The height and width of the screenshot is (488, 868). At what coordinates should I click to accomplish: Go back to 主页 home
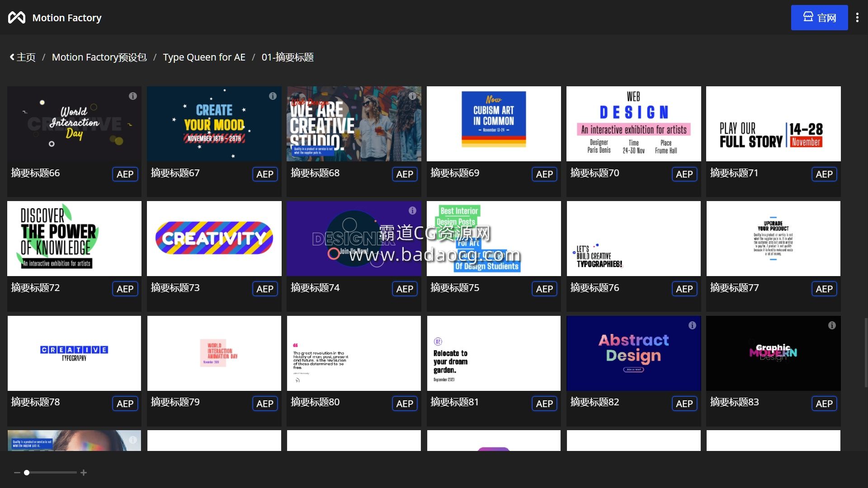click(23, 57)
